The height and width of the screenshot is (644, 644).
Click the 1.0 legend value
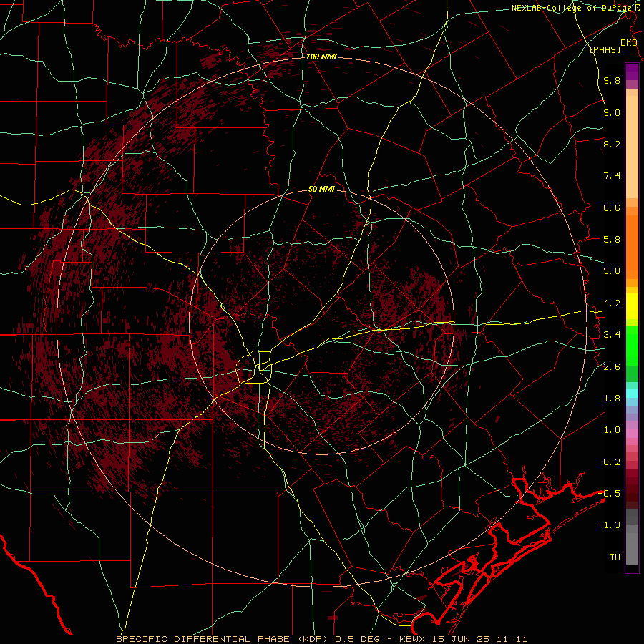point(612,430)
